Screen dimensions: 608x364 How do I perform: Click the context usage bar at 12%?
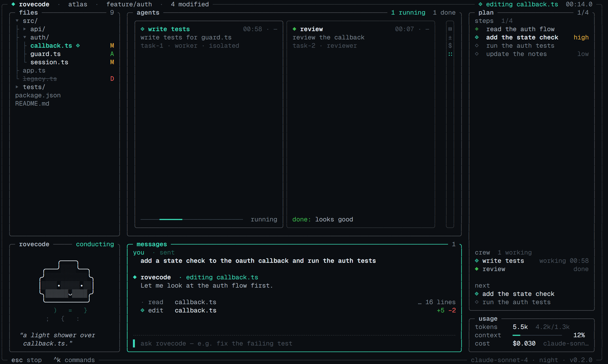point(537,335)
